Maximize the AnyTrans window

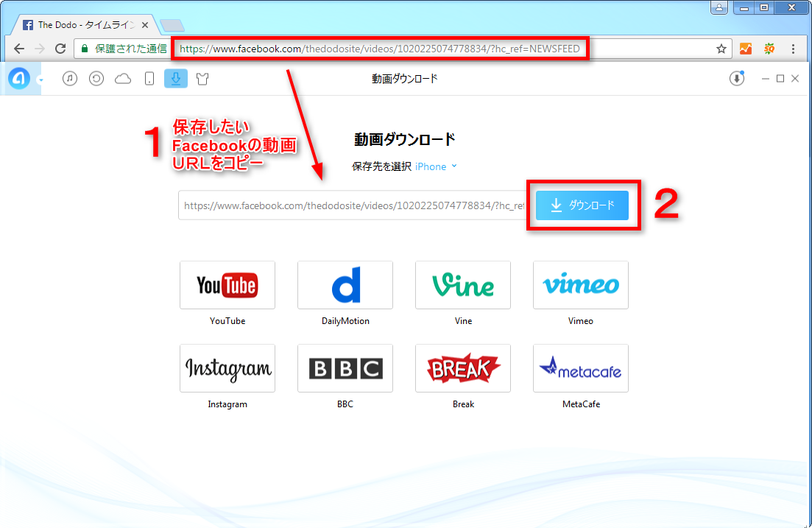point(780,78)
